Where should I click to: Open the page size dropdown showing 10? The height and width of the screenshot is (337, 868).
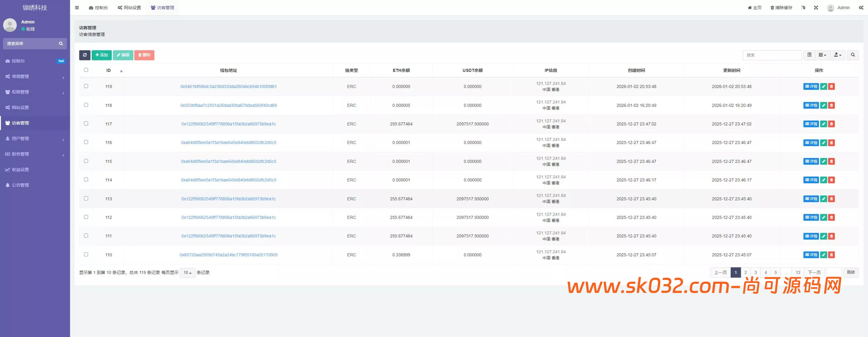click(x=187, y=272)
